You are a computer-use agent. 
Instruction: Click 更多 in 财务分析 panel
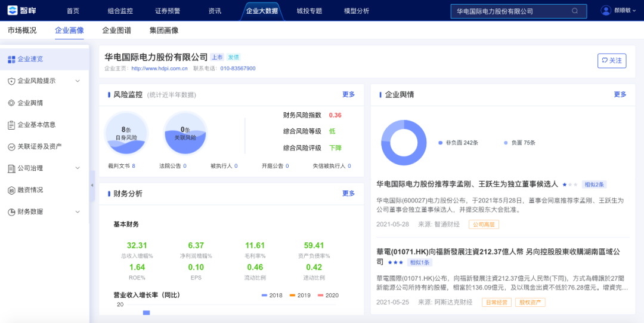click(349, 193)
